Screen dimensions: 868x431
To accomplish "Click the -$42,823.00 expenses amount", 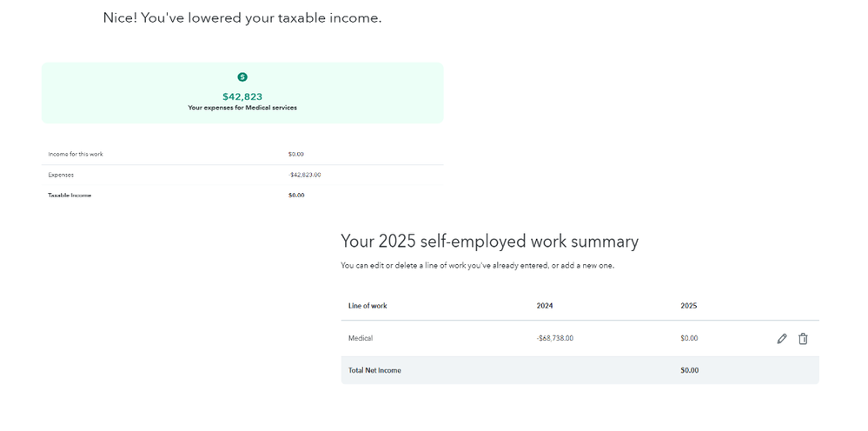I will point(304,175).
